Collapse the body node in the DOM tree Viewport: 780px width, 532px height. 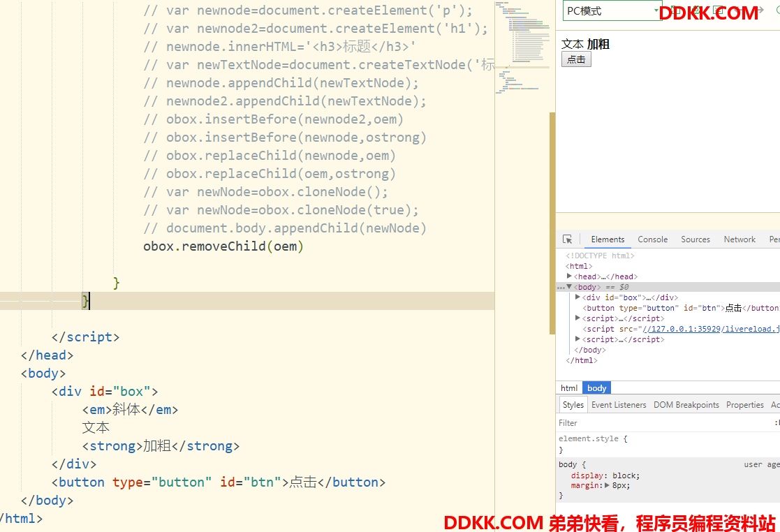(x=569, y=286)
